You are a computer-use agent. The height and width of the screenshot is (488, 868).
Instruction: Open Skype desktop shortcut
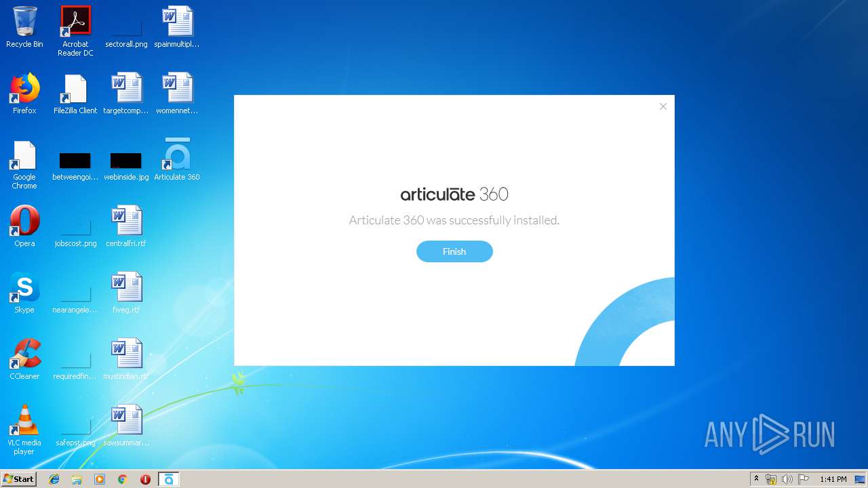point(24,293)
